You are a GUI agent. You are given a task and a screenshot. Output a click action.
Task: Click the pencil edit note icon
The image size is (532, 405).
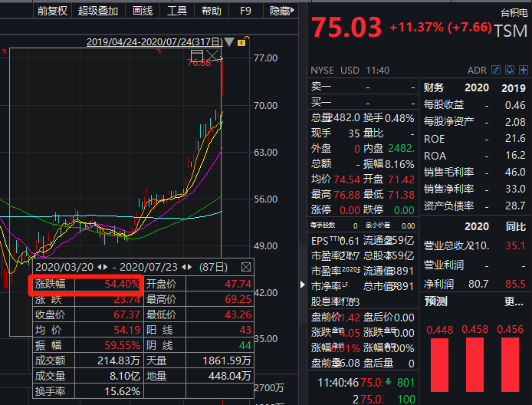click(x=496, y=70)
